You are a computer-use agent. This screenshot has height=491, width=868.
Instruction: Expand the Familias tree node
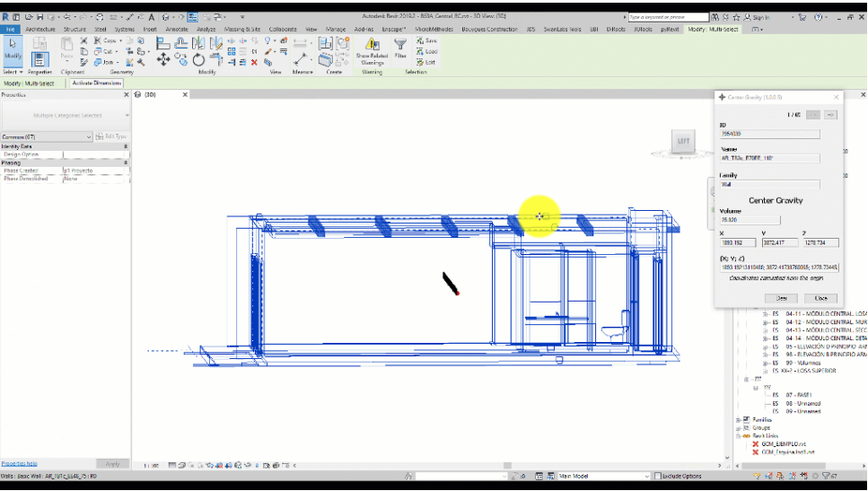tap(739, 420)
